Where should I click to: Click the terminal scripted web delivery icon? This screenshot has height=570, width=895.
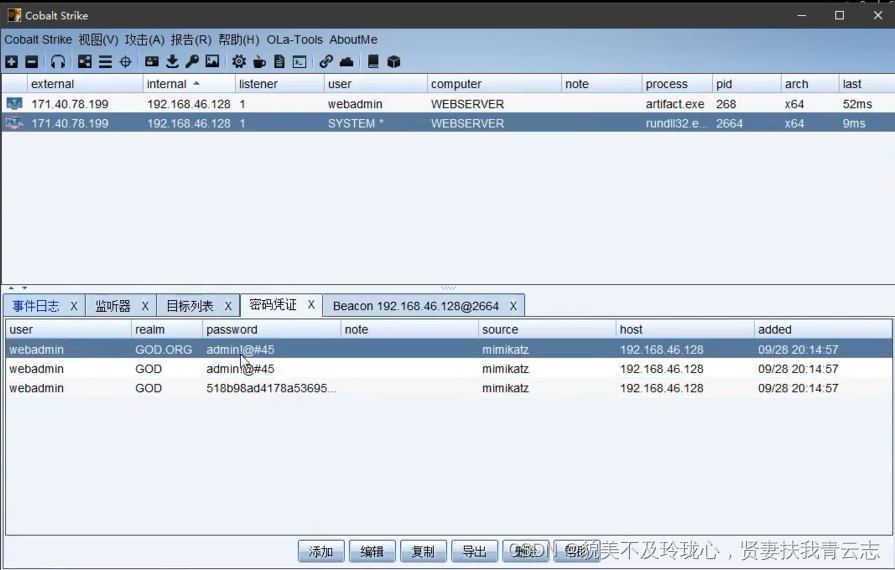pyautogui.click(x=300, y=62)
